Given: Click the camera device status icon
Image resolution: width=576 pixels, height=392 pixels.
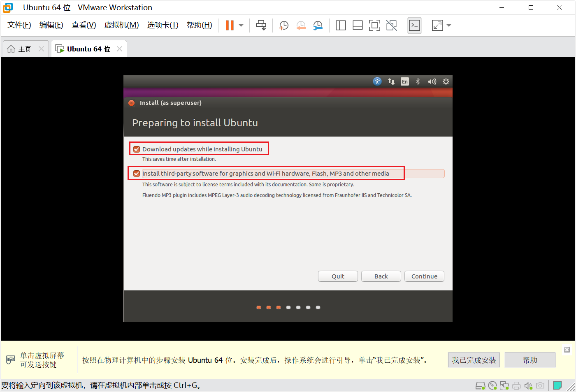Looking at the screenshot, I should point(540,386).
